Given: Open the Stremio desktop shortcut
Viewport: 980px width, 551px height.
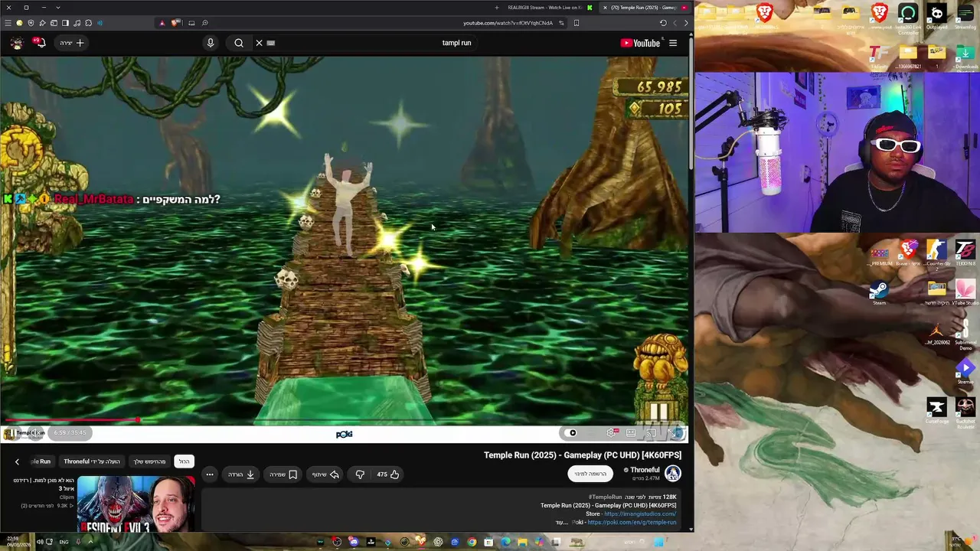Looking at the screenshot, I should (965, 371).
